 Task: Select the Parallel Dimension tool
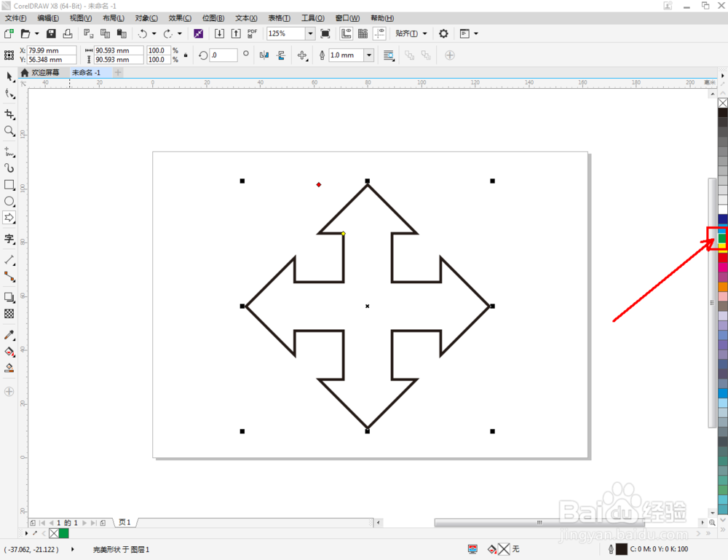[x=9, y=259]
